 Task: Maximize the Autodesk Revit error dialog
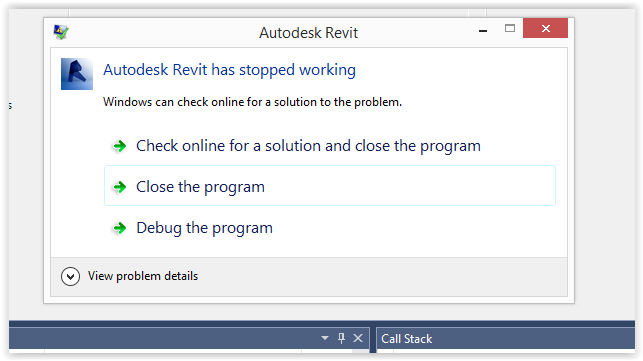(x=510, y=28)
